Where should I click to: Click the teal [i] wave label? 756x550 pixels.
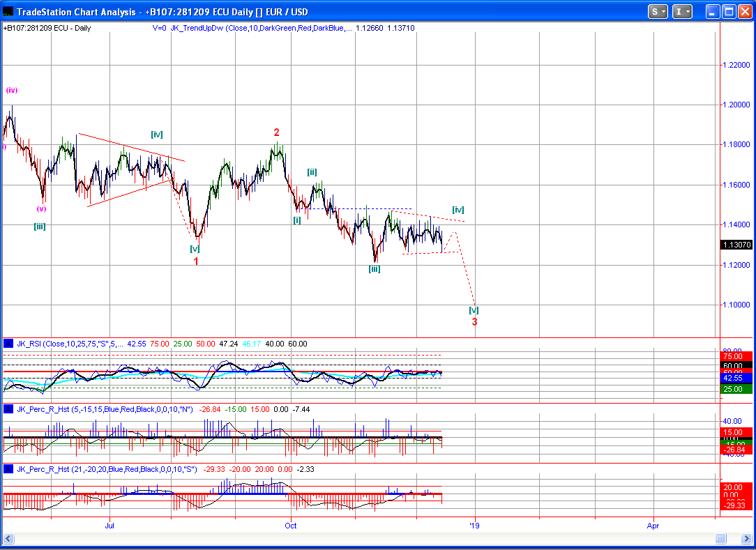(297, 220)
